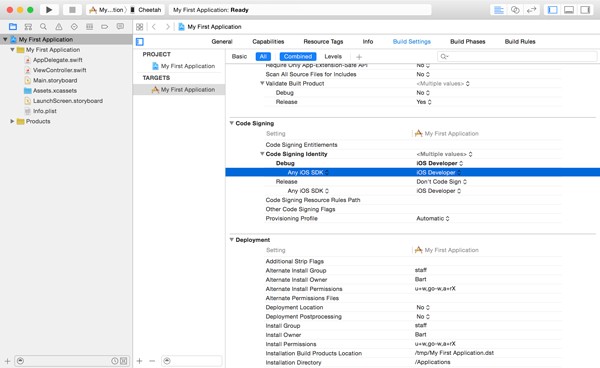Change Deployment Location No value
Screen dimensions: 600x368
tap(423, 307)
